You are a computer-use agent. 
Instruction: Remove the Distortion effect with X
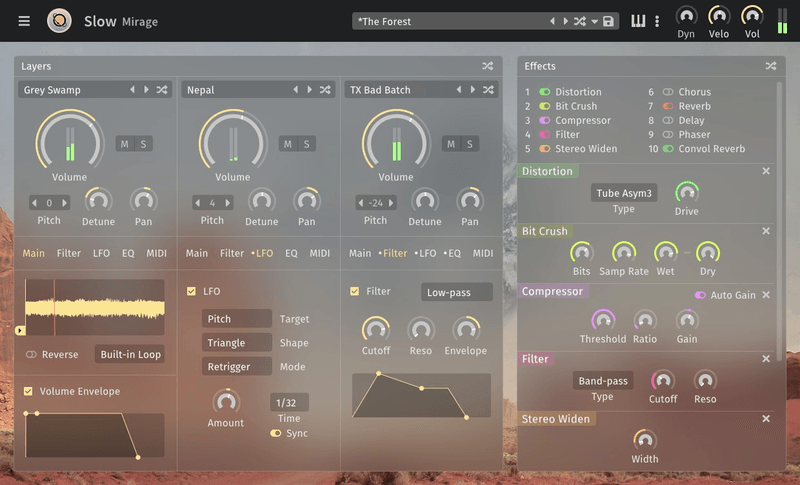[x=766, y=171]
